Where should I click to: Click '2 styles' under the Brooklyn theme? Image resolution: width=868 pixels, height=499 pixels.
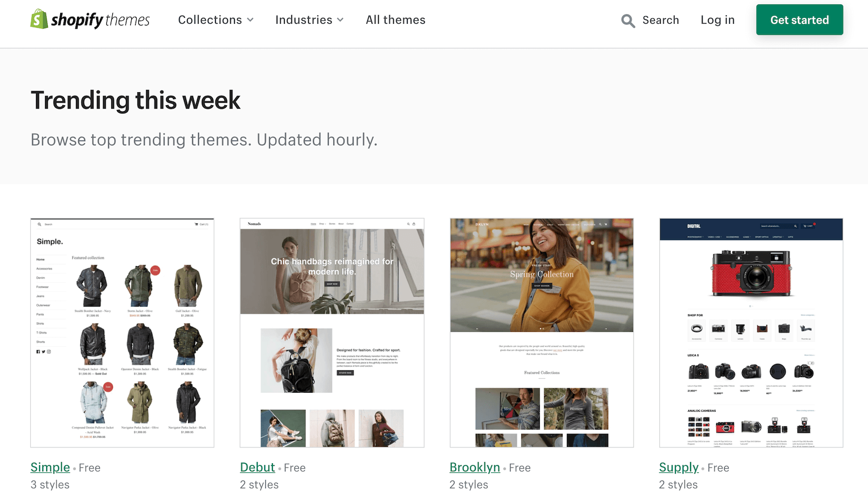point(469,484)
